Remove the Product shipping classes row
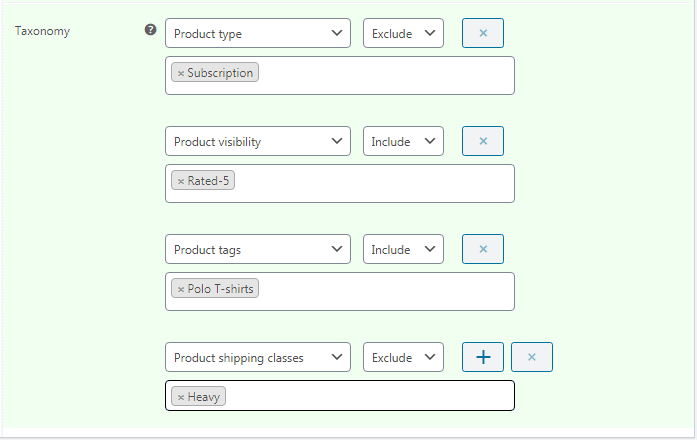 [x=532, y=357]
